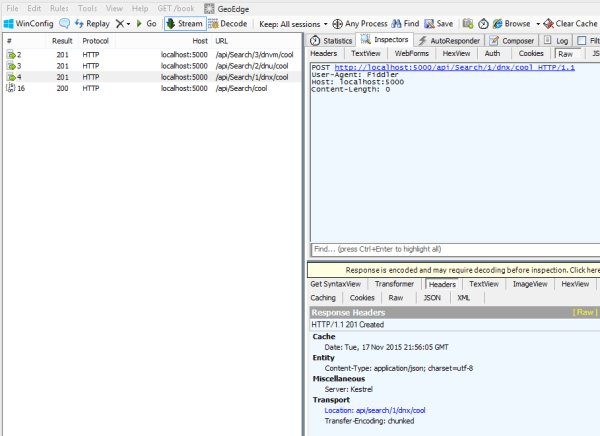Screen dimensions: 600x436
Task: Open response TextView tab
Action: click(x=484, y=284)
